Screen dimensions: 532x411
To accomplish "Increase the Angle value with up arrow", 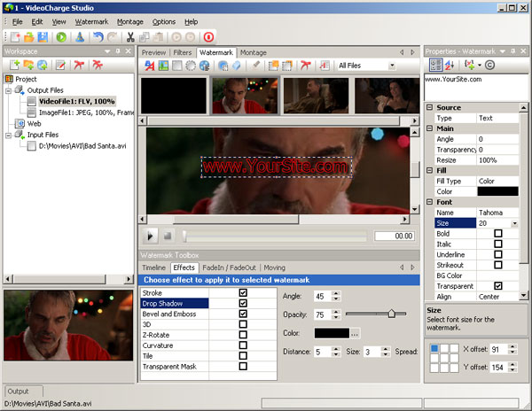I will 336,293.
